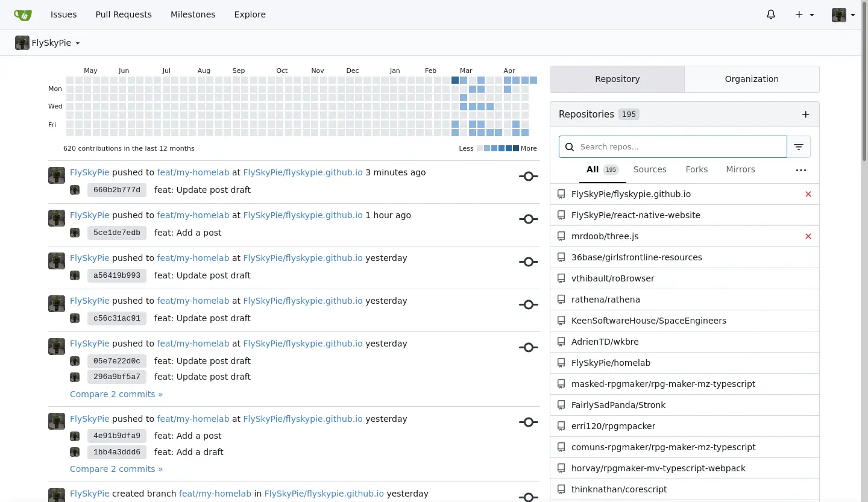This screenshot has height=502, width=868.
Task: Click repo icon next to FairlySadPanda/Stronk
Action: click(561, 405)
